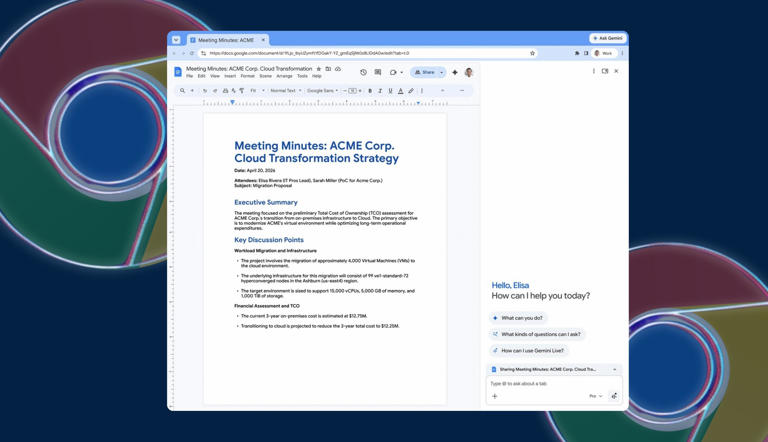Screen dimensions: 768x442
Task: Open the Google Sans font dropdown
Action: tap(323, 91)
